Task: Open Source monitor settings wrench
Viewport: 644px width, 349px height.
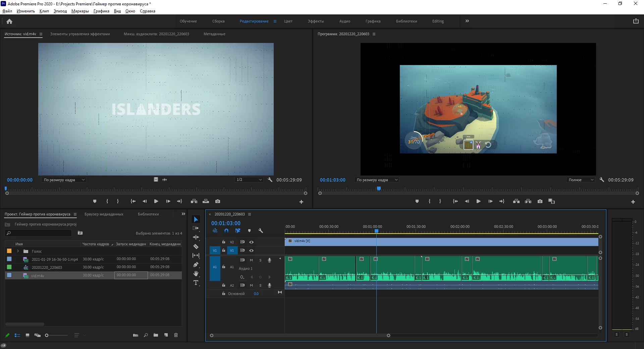Action: pos(270,180)
